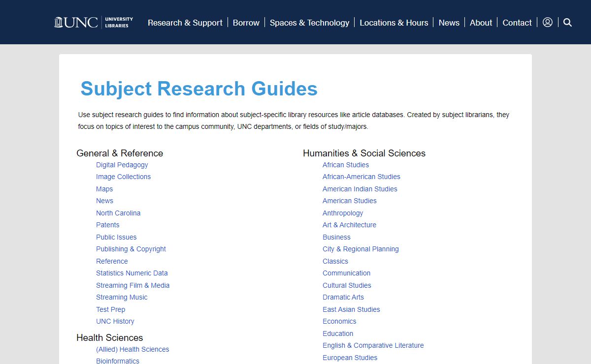Click the Subject Research Guides heading

199,89
